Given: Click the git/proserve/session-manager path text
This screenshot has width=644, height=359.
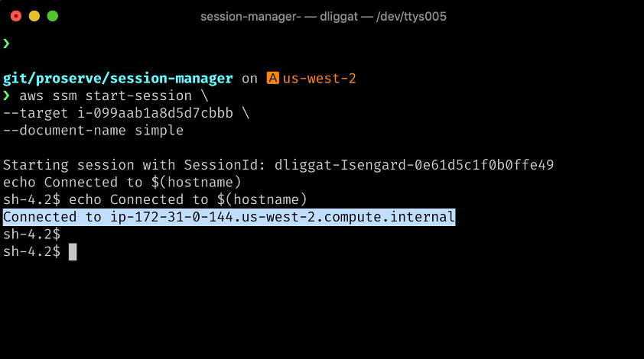Looking at the screenshot, I should (x=118, y=78).
